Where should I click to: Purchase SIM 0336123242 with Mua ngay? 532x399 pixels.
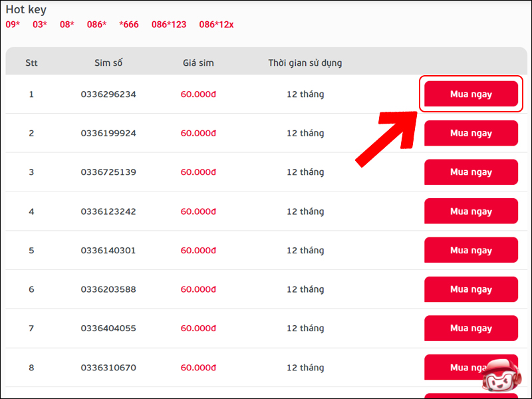471,211
